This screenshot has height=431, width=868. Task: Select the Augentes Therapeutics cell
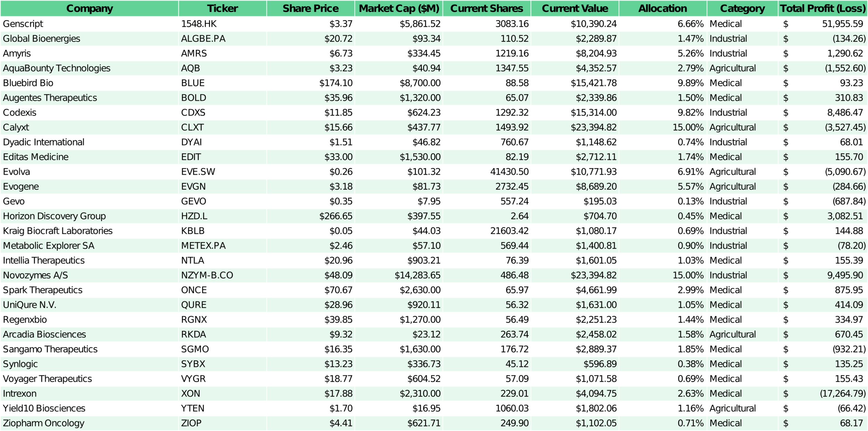click(x=90, y=98)
